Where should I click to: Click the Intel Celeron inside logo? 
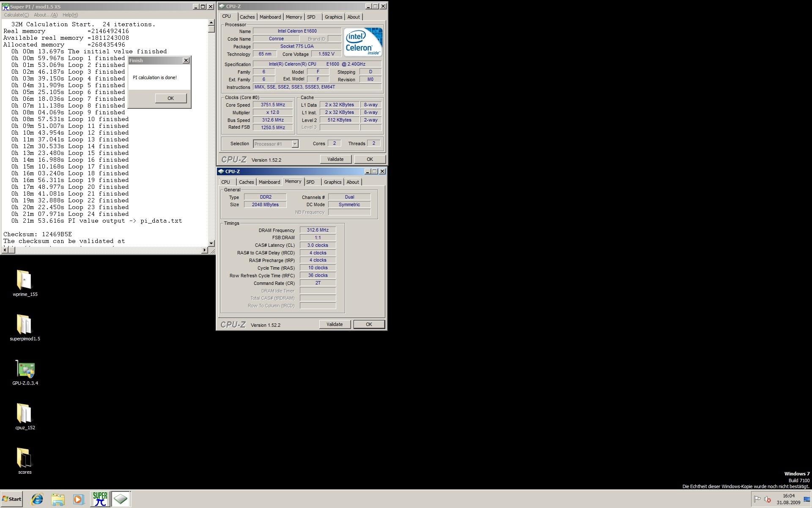point(363,42)
